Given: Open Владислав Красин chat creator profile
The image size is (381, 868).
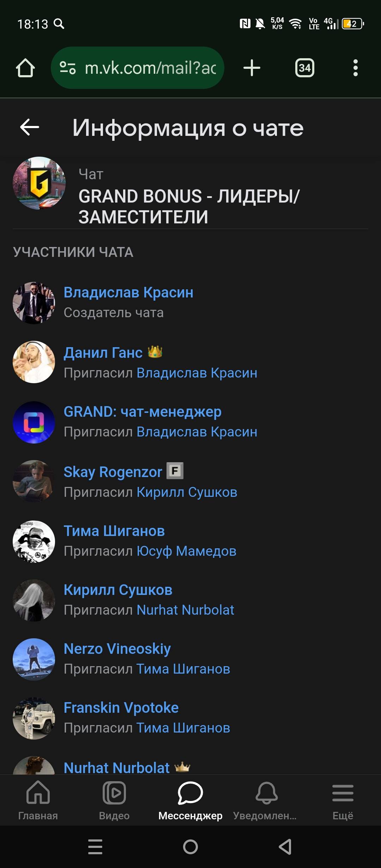Looking at the screenshot, I should 128,293.
